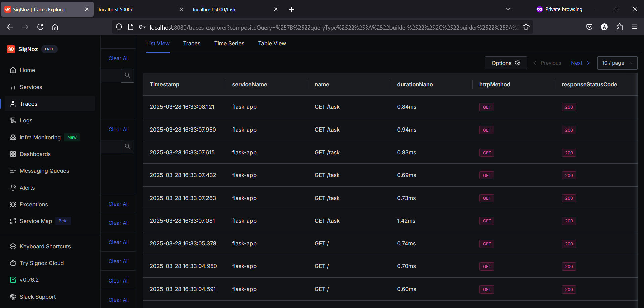Open the list all tabs dropdown
This screenshot has height=308, width=644.
508,9
